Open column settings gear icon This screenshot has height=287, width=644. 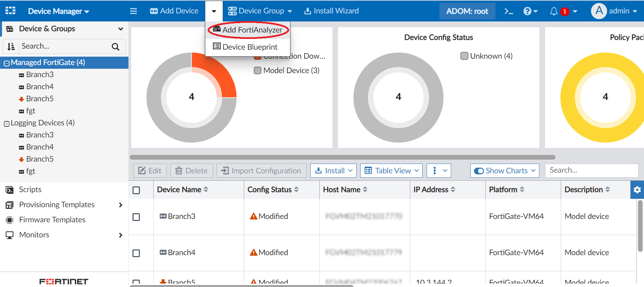click(x=637, y=190)
